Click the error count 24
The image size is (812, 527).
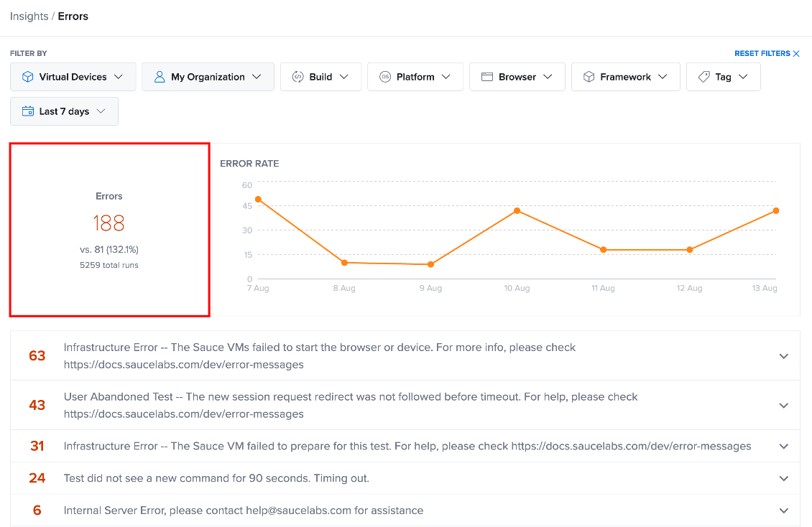[37, 478]
